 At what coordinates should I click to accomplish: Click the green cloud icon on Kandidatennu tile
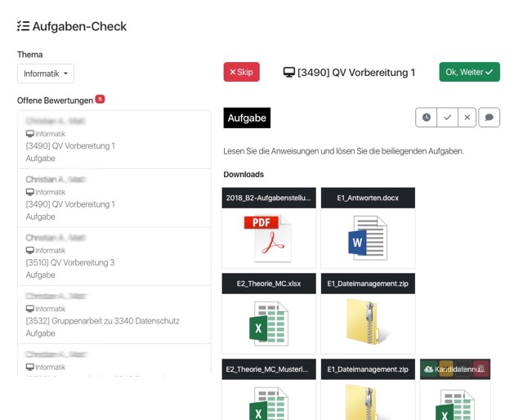tap(429, 369)
